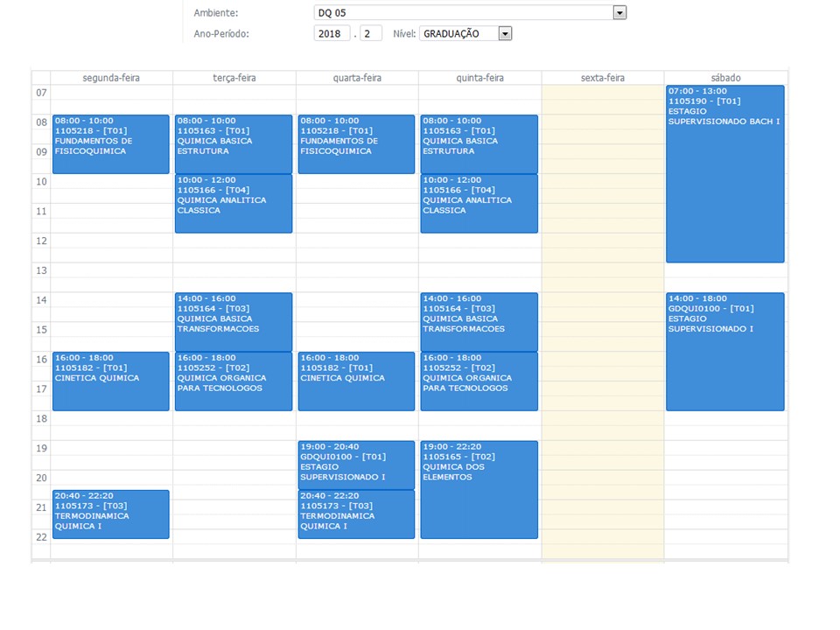This screenshot has width=840, height=630.
Task: Click the sábado column header
Action: 725,78
